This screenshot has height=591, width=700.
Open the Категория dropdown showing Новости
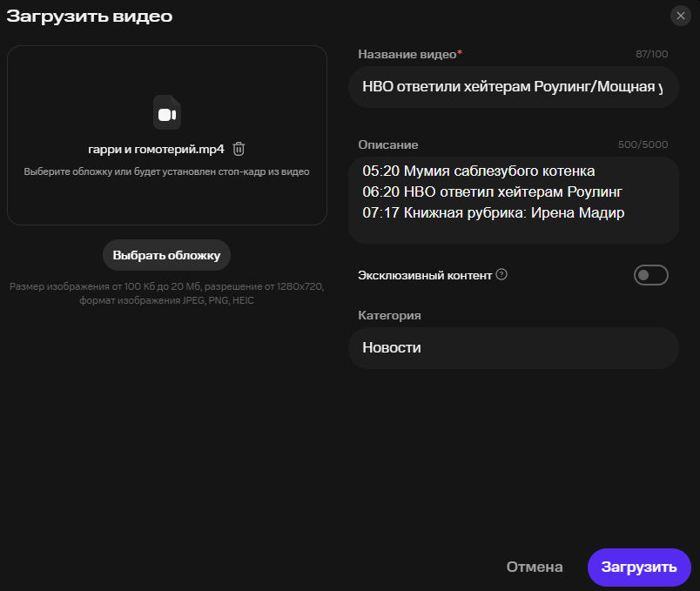513,348
